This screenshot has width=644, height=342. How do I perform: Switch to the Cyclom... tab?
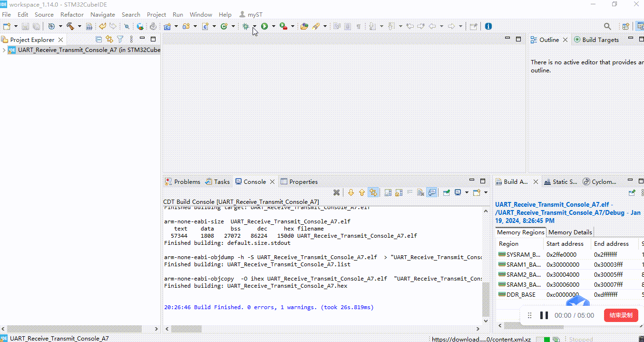coord(600,181)
